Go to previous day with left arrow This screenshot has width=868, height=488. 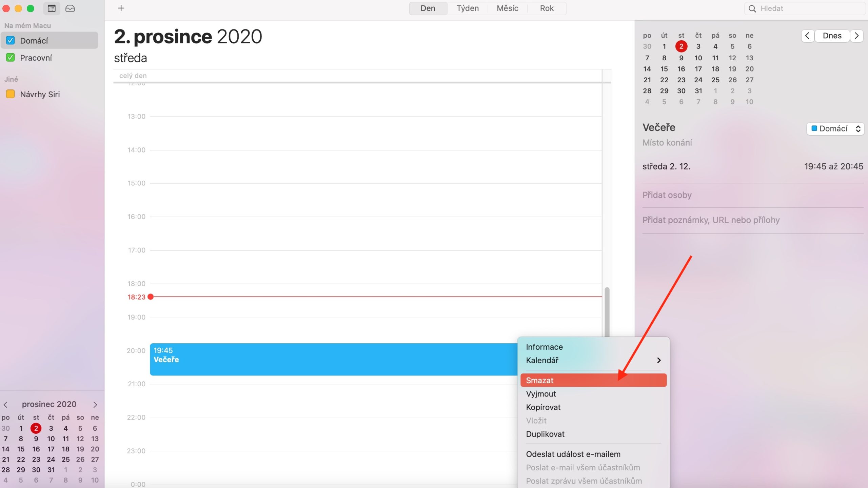pyautogui.click(x=807, y=36)
